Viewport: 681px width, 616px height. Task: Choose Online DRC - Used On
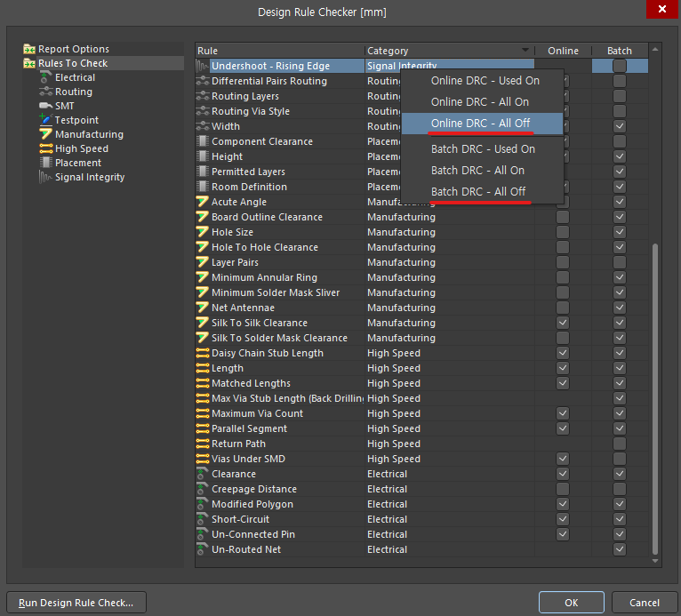(x=483, y=81)
